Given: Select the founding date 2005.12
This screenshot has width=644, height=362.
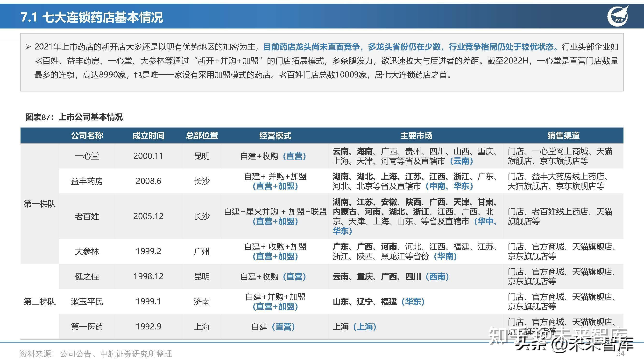Looking at the screenshot, I should (148, 216).
